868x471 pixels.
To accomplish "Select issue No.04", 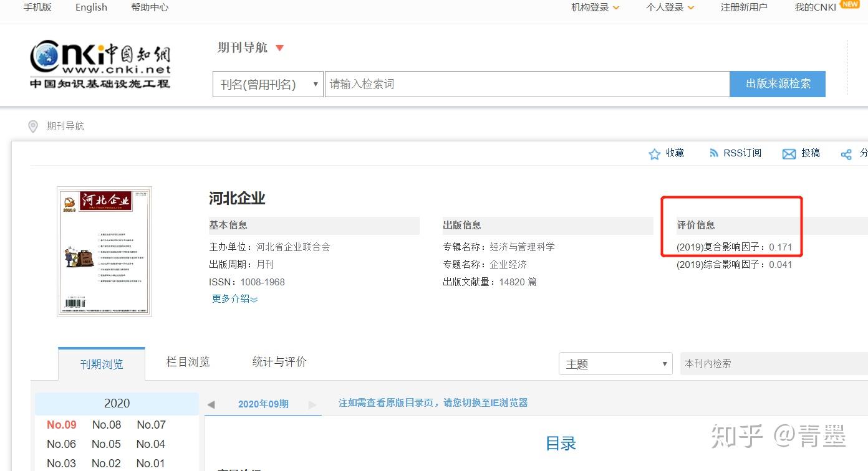I will (x=152, y=444).
